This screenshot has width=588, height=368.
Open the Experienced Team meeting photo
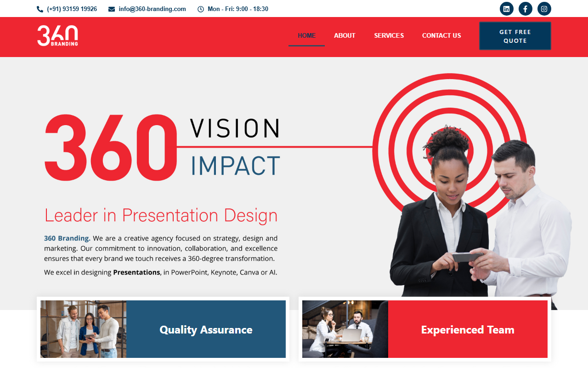[x=345, y=329]
